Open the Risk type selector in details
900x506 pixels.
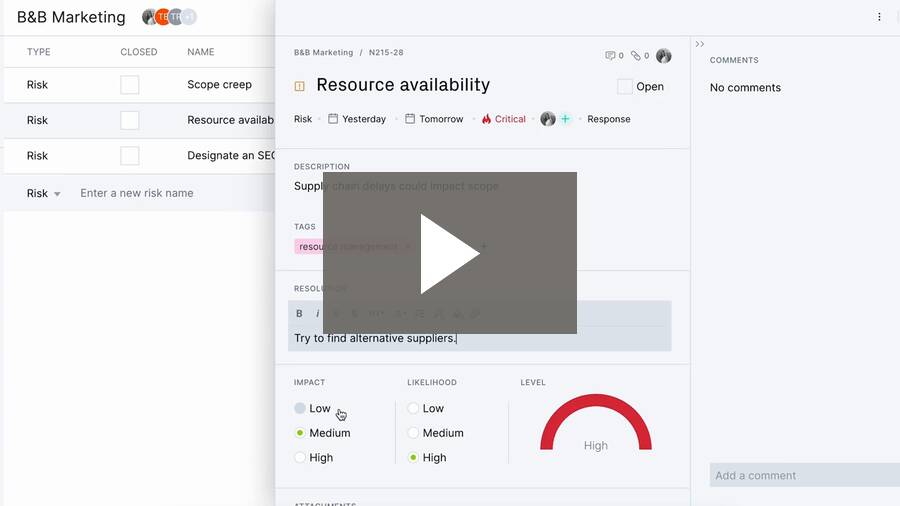coord(303,119)
